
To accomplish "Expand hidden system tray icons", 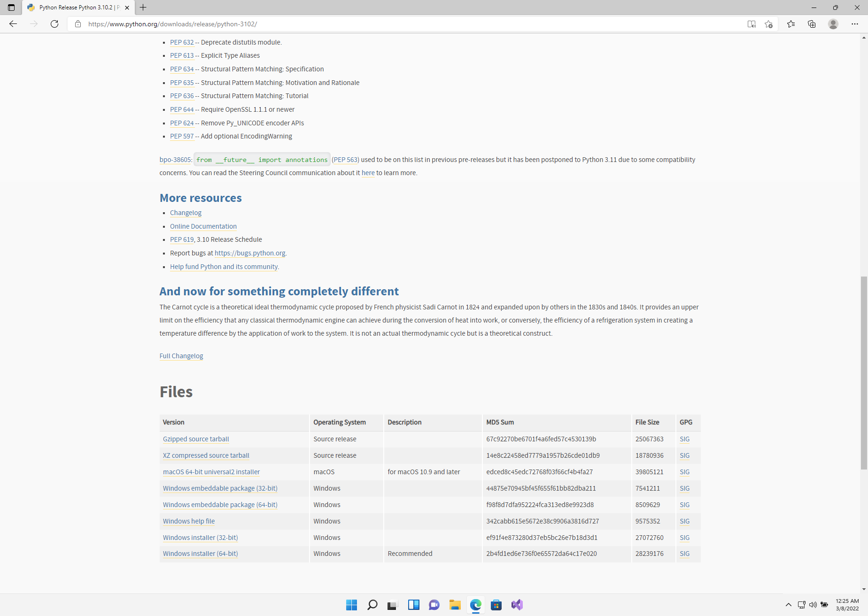I will point(788,605).
